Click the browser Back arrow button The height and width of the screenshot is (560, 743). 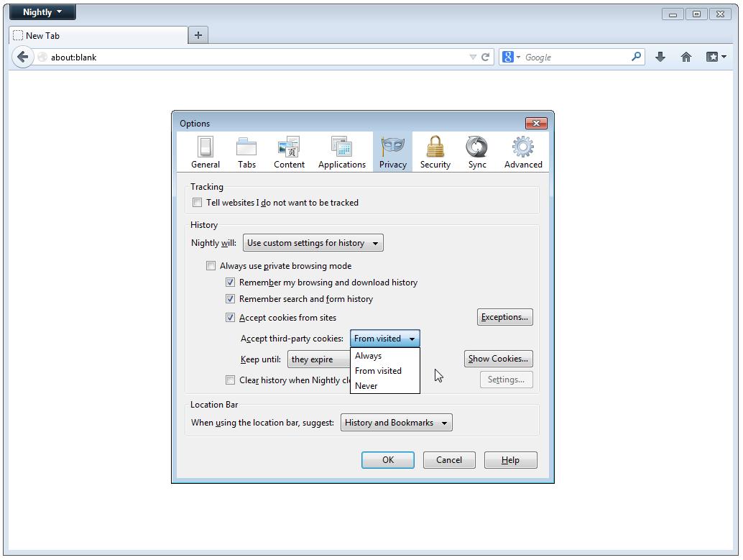(x=22, y=58)
